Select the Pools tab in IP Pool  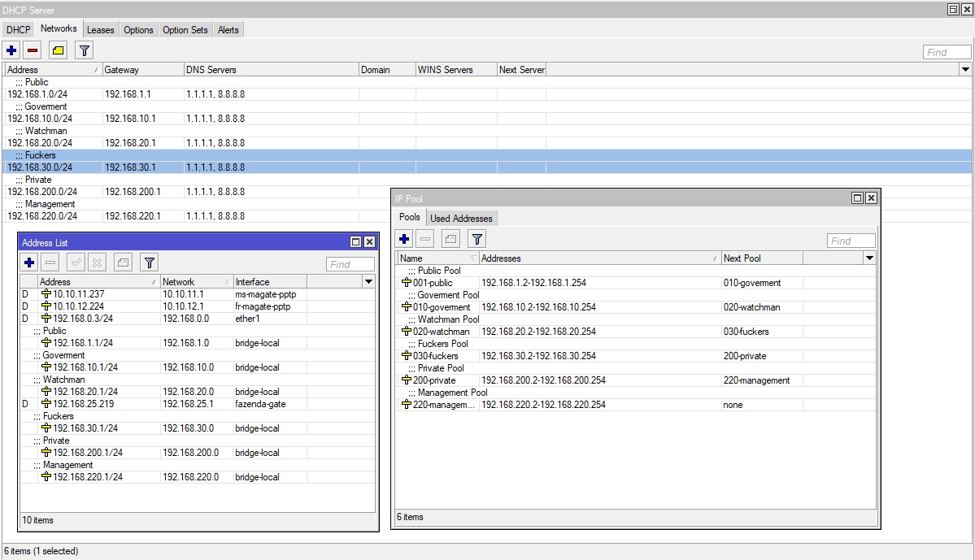tap(410, 217)
